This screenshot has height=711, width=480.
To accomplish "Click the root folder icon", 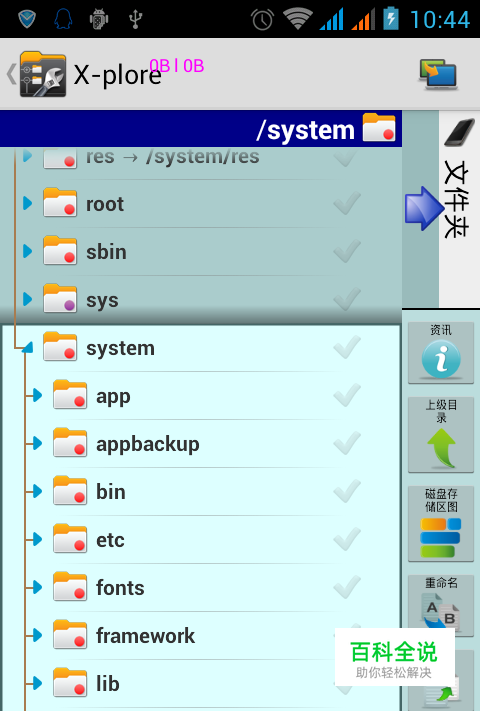I will [x=60, y=203].
